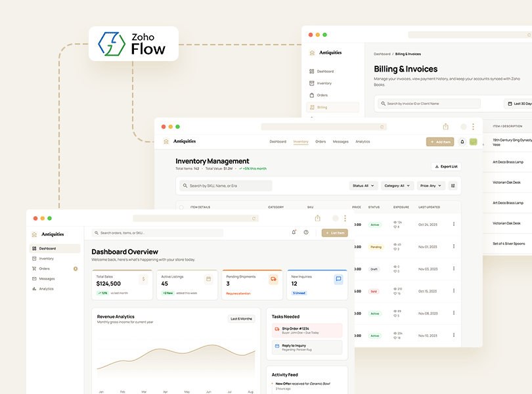The image size is (532, 394).
Task: Open row menu for Oct 24, 2023 item
Action: (454, 225)
